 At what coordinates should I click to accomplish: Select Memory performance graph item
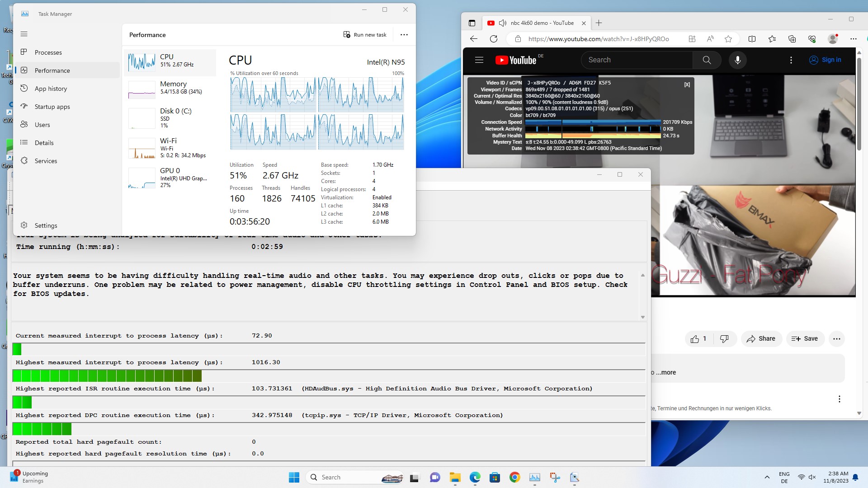coord(170,88)
